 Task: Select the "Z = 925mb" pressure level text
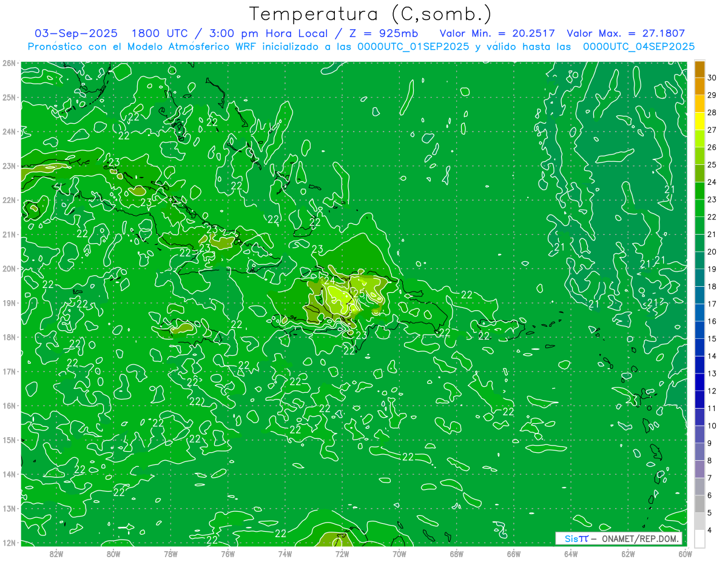coord(385,33)
